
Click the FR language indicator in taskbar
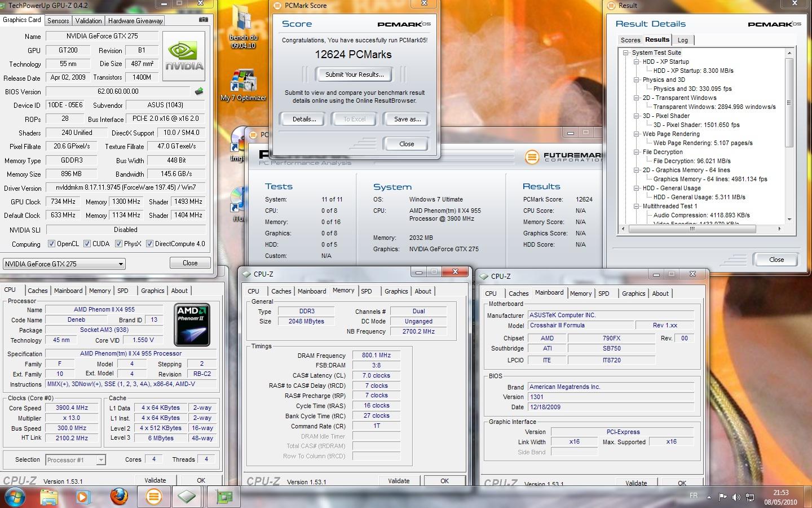pos(693,496)
